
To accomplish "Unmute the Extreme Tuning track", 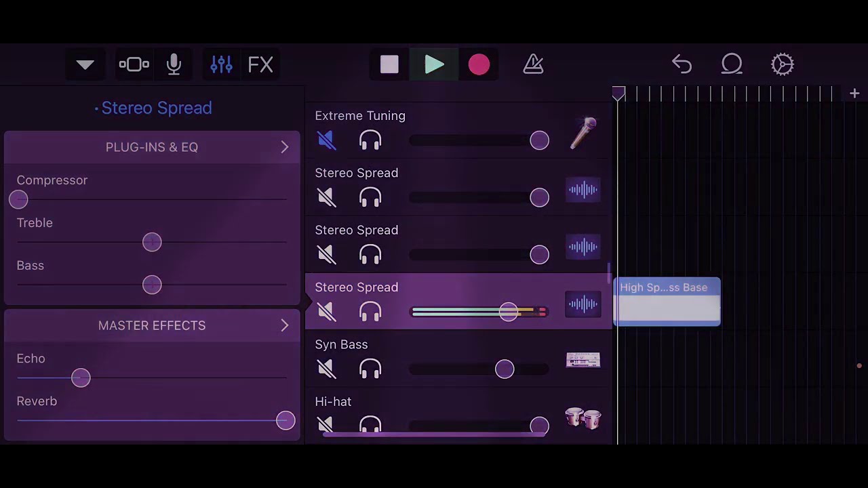I will (x=326, y=140).
